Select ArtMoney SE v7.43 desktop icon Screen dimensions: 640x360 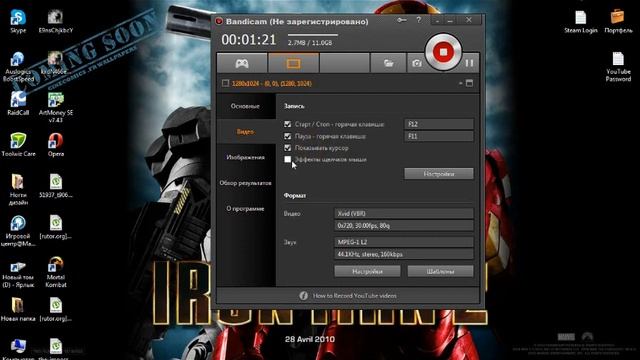point(56,108)
